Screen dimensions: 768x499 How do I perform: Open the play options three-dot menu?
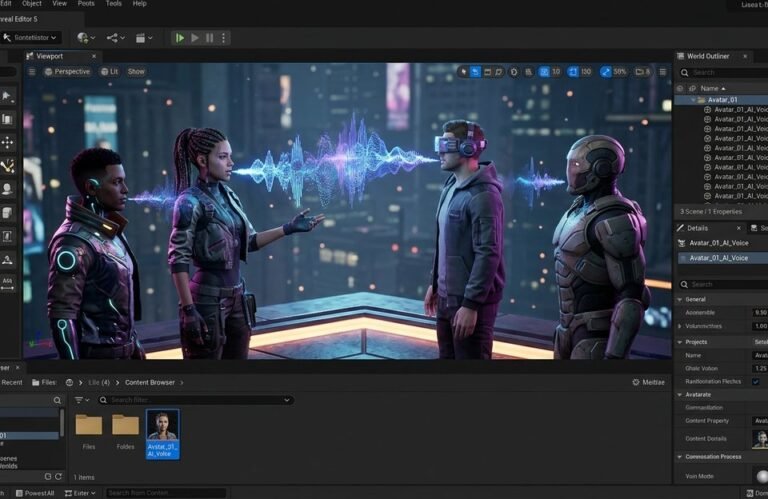pos(223,38)
